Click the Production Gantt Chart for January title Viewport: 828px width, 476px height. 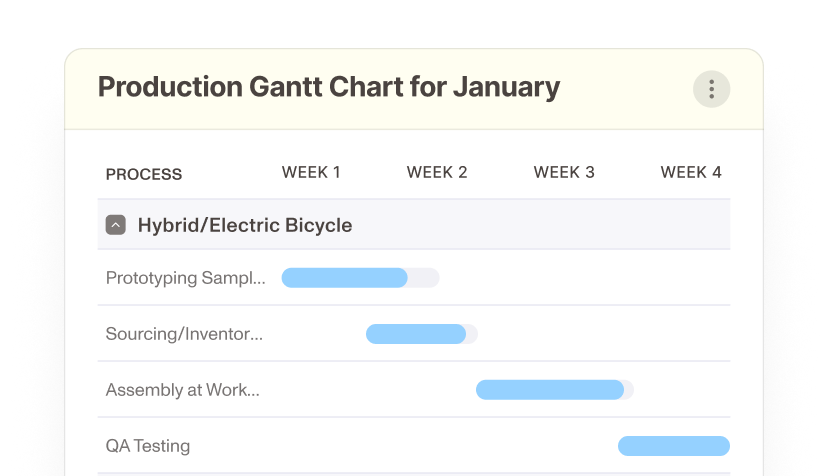[329, 87]
